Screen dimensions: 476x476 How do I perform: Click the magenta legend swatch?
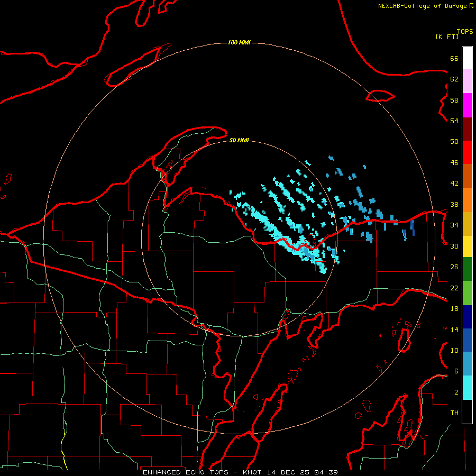[467, 105]
